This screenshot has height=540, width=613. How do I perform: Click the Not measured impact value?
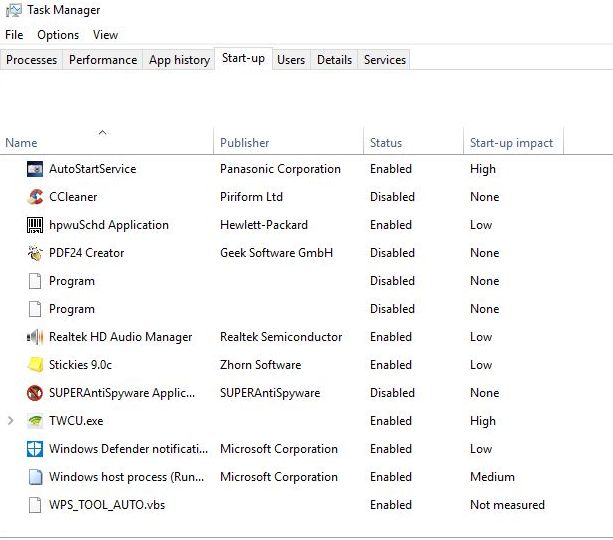point(507,505)
